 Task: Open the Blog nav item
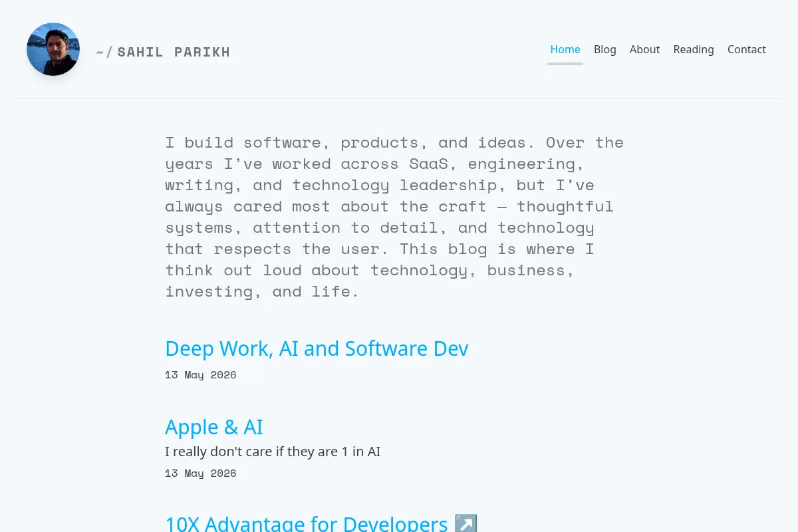click(605, 49)
